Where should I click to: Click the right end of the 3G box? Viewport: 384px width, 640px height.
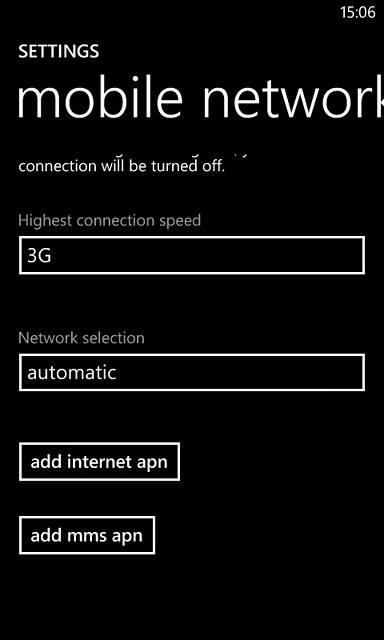pyautogui.click(x=347, y=255)
